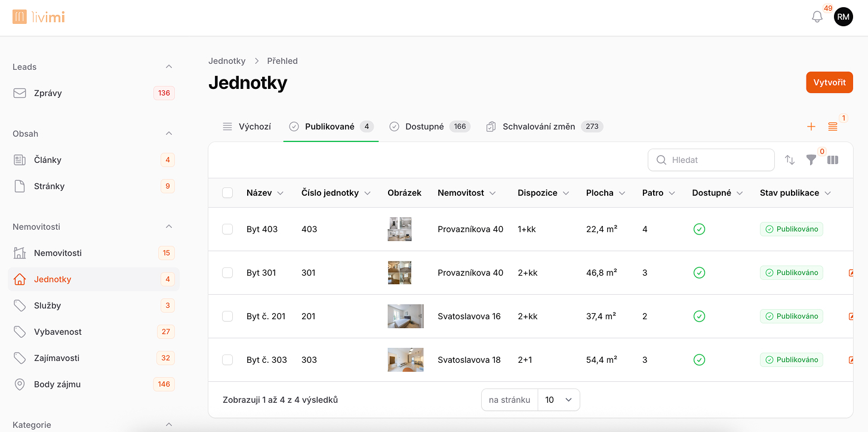868x432 pixels.
Task: Click the magnifier icon in search box
Action: click(661, 160)
